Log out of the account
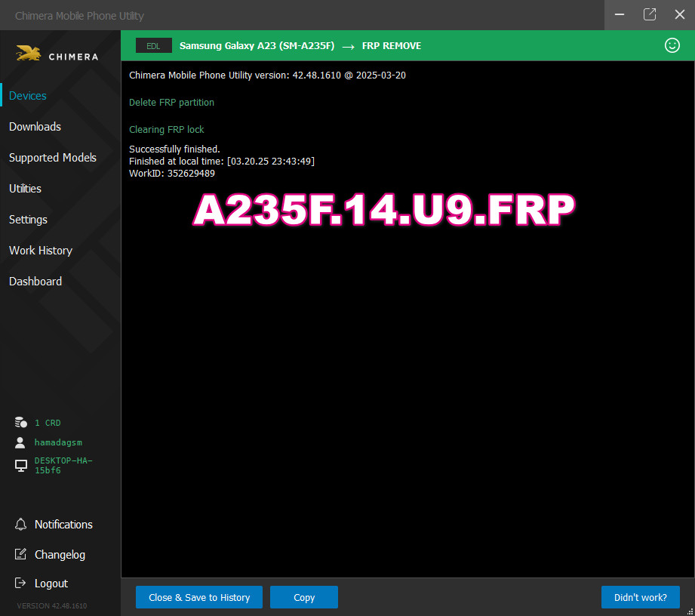Screen dimensions: 695x616 (x=51, y=584)
